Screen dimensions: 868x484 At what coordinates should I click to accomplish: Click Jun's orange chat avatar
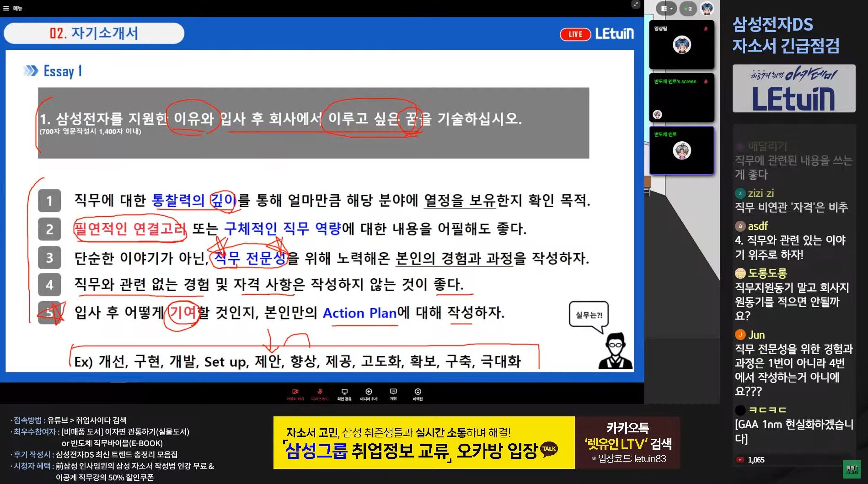pyautogui.click(x=740, y=335)
